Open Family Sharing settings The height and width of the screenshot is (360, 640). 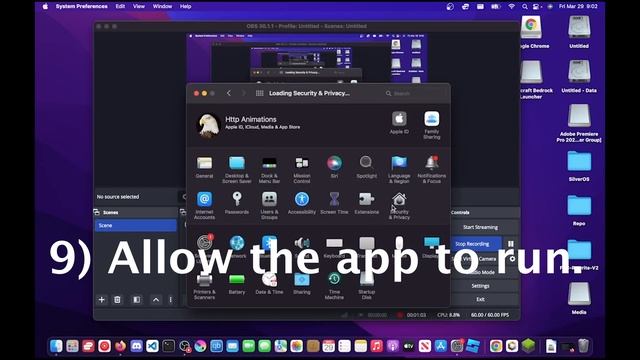click(431, 125)
